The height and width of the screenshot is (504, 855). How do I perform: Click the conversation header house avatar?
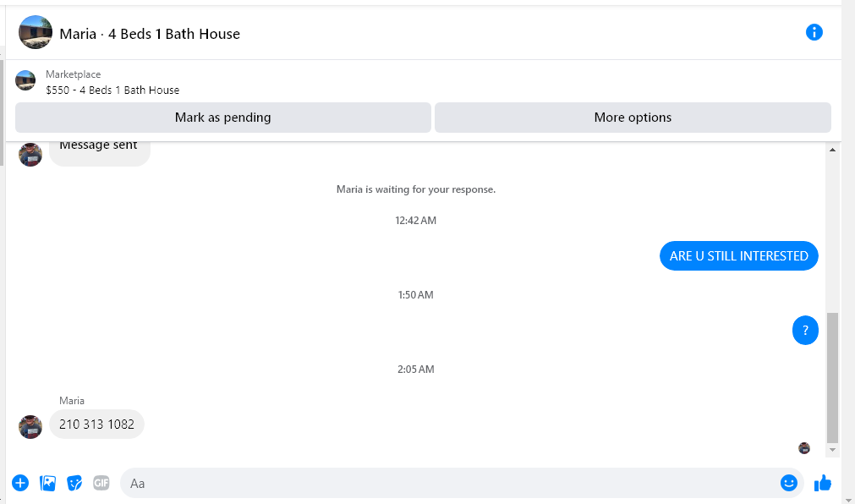[x=36, y=32]
